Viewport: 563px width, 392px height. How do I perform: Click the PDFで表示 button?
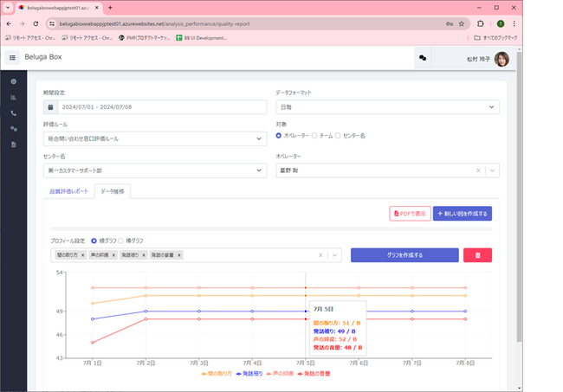click(410, 213)
